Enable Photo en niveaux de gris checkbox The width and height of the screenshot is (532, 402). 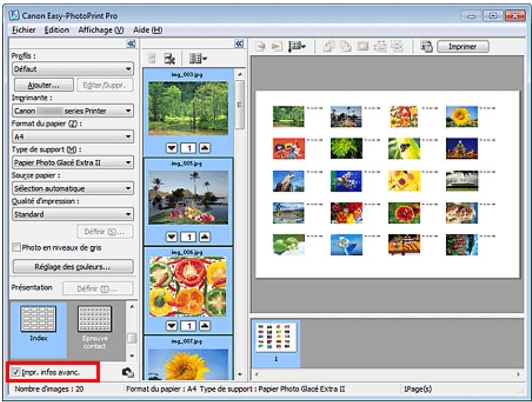(16, 247)
